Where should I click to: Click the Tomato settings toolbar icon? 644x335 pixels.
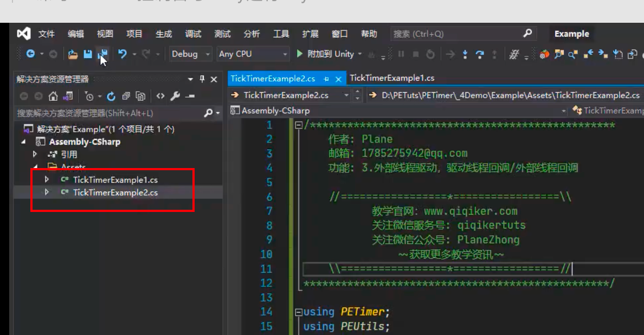544,54
